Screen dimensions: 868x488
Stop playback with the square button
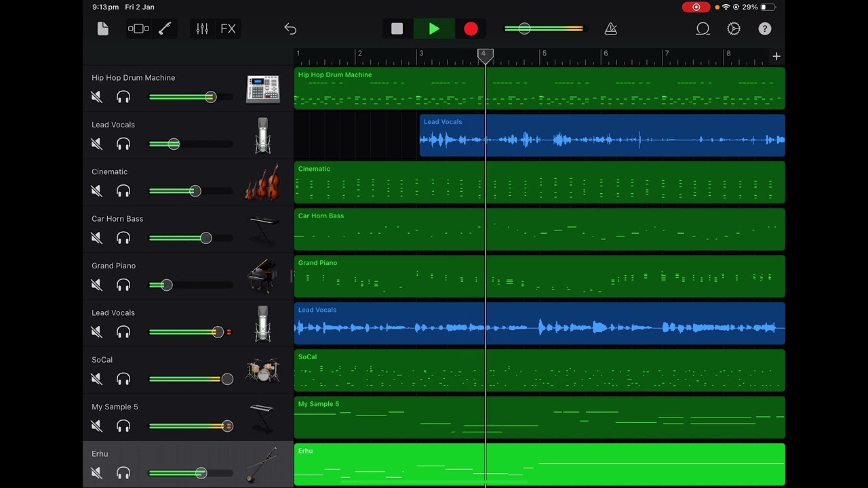pyautogui.click(x=397, y=28)
